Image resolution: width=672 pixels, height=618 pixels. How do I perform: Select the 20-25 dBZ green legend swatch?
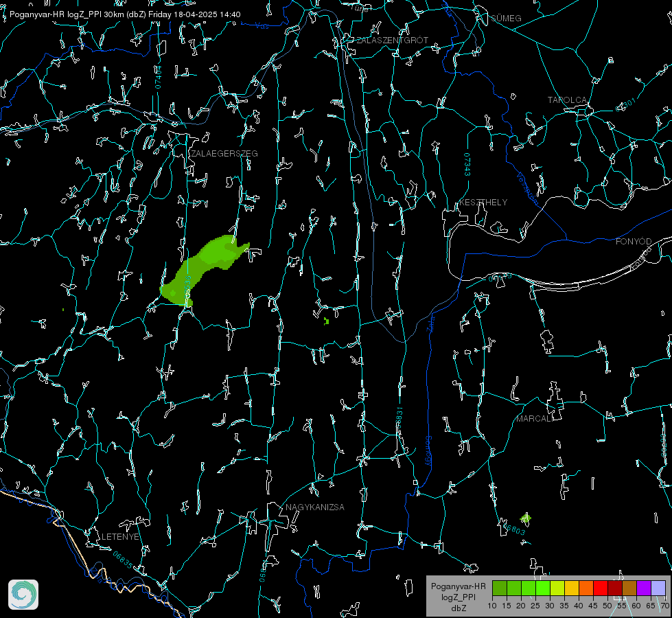(529, 588)
